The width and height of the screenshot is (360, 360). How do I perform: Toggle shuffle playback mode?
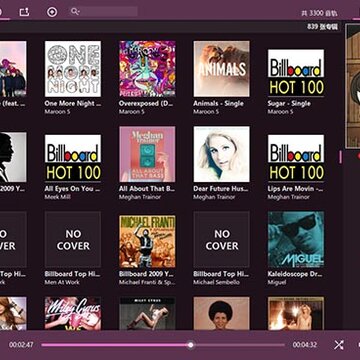[339, 345]
